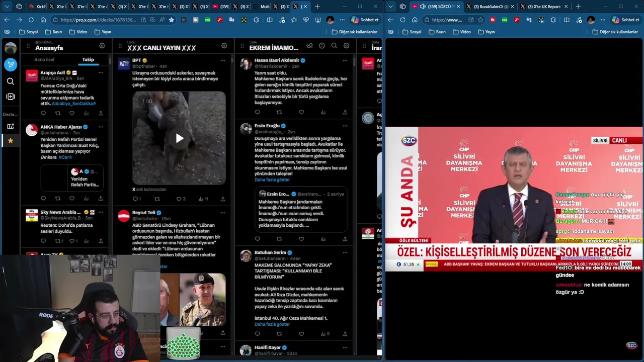This screenshot has height=362, width=644.
Task: Share the BPT video post
Action: tap(223, 199)
